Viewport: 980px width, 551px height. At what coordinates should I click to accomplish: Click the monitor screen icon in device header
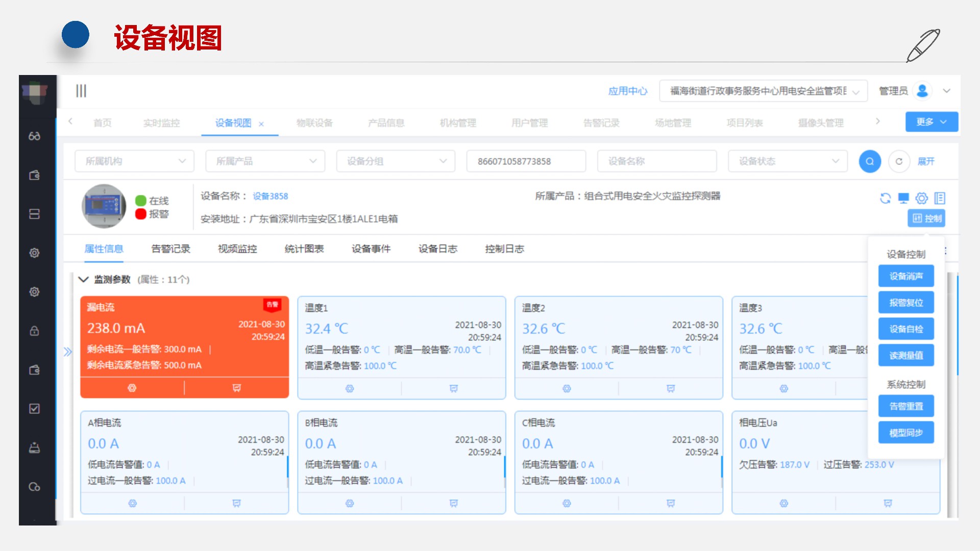(x=903, y=198)
